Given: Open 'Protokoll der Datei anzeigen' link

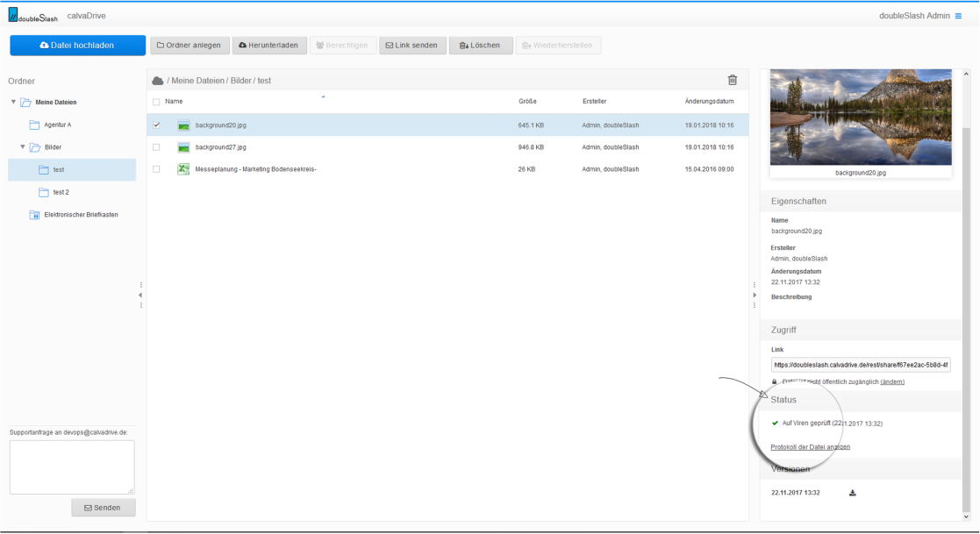Looking at the screenshot, I should coord(809,446).
